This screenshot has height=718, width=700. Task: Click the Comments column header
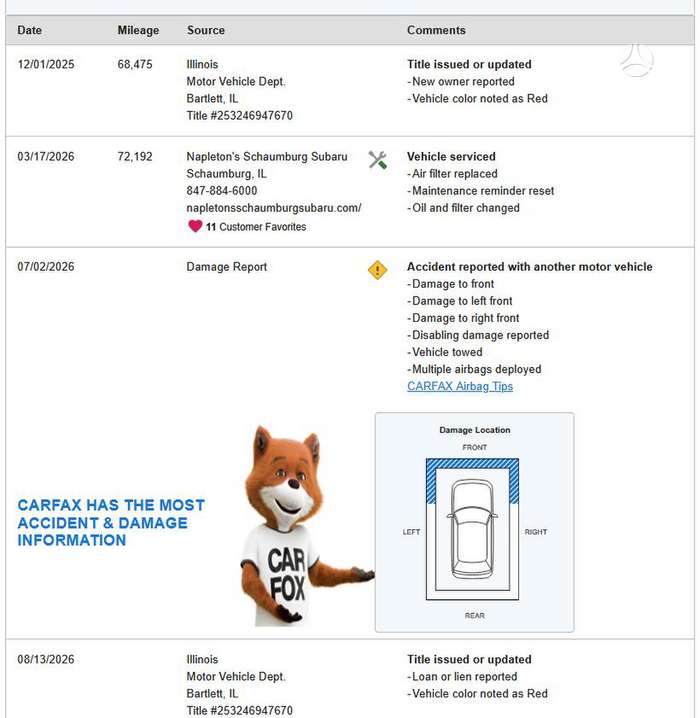(x=436, y=30)
